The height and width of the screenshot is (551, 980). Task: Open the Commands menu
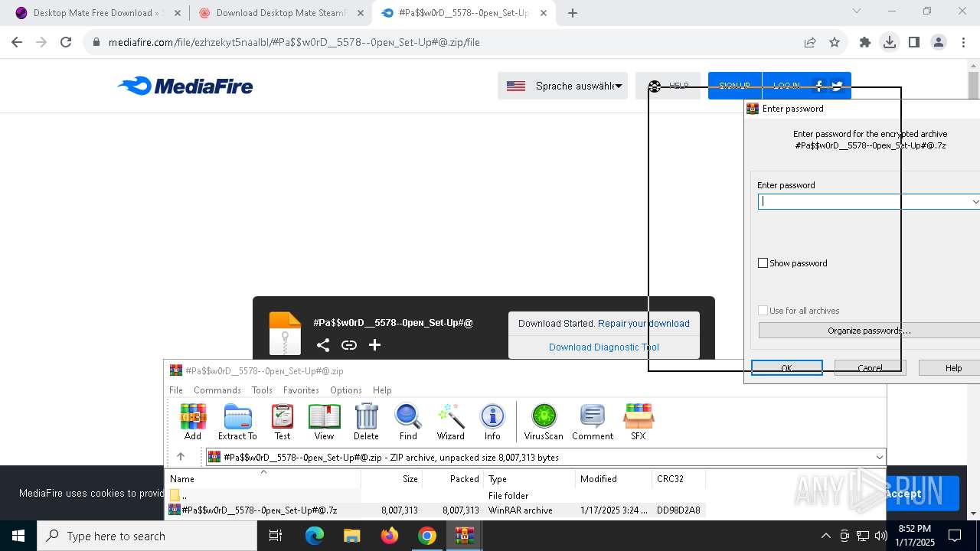tap(217, 390)
